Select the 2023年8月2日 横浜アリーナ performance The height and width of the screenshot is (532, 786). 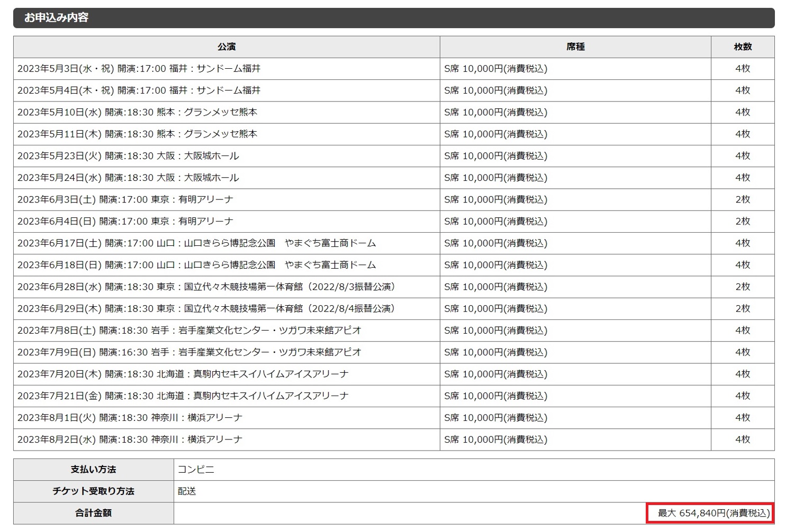coord(130,439)
